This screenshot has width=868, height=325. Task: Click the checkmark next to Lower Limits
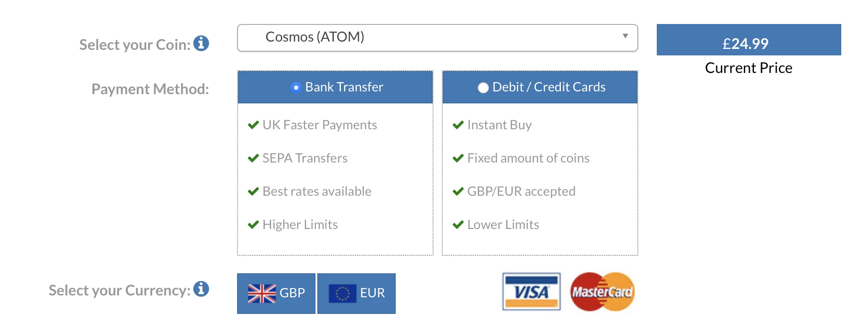458,225
